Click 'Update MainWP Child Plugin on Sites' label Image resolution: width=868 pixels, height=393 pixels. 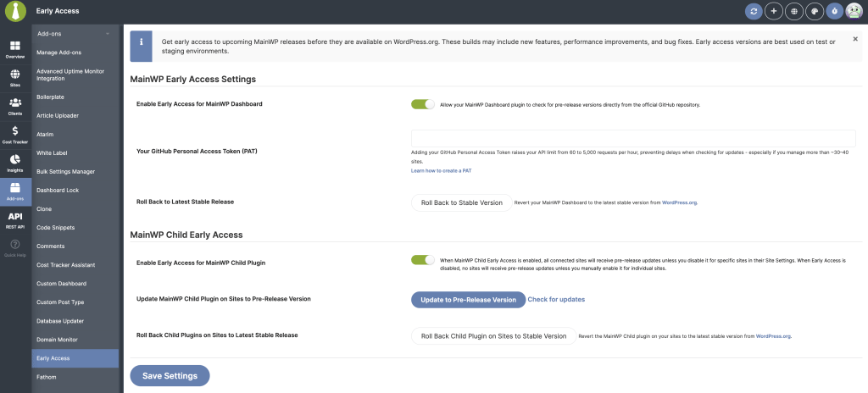[x=224, y=299]
